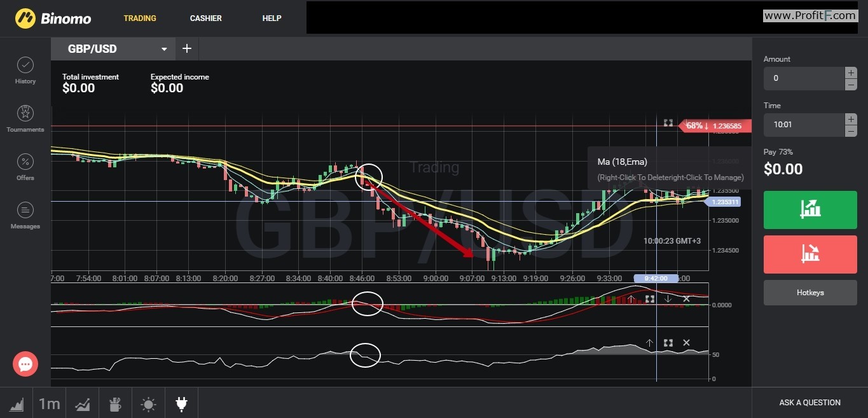Click the 10:00:23 GMT+3 clock text
The height and width of the screenshot is (418, 868).
point(672,241)
